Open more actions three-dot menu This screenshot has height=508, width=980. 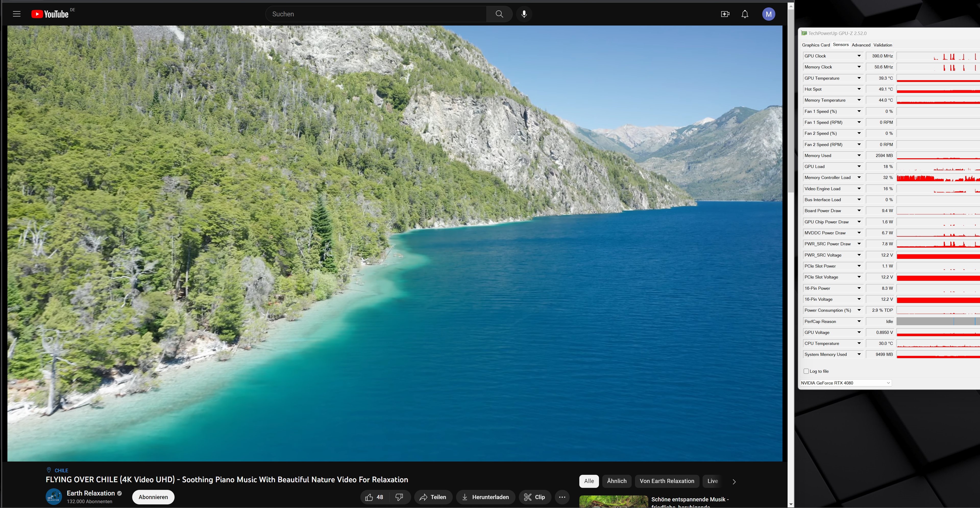(x=562, y=497)
